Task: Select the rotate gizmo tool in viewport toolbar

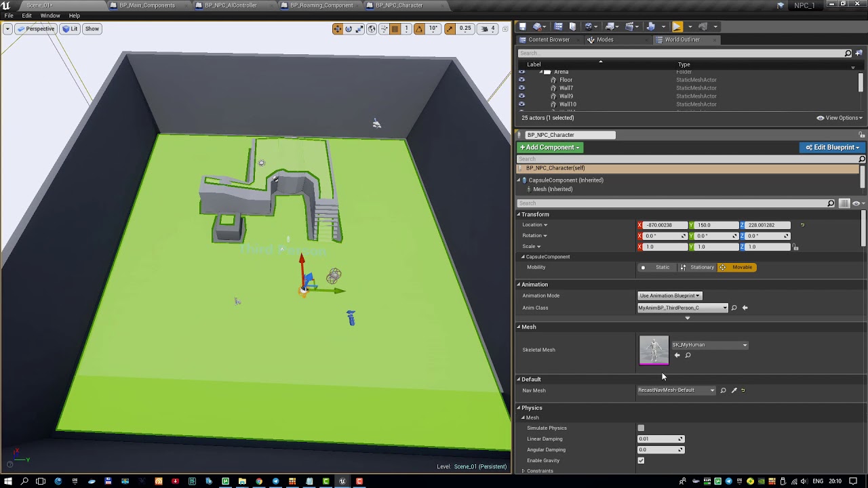Action: tap(349, 28)
